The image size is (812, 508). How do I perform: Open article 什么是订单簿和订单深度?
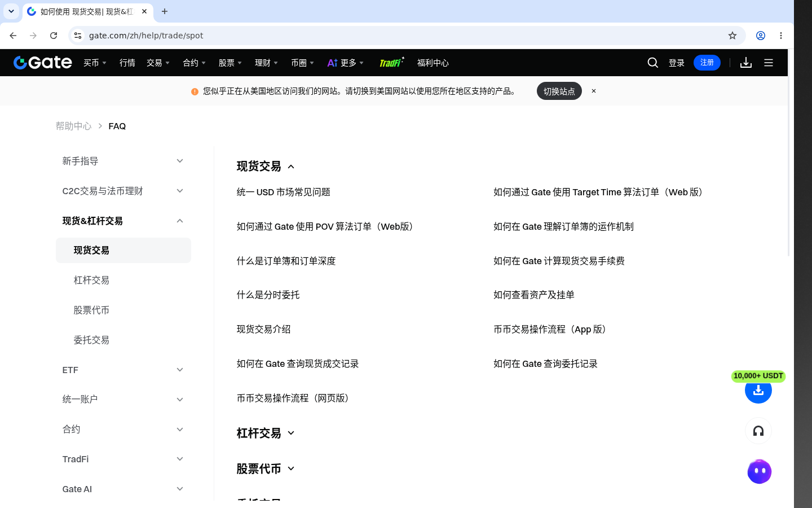pyautogui.click(x=286, y=261)
